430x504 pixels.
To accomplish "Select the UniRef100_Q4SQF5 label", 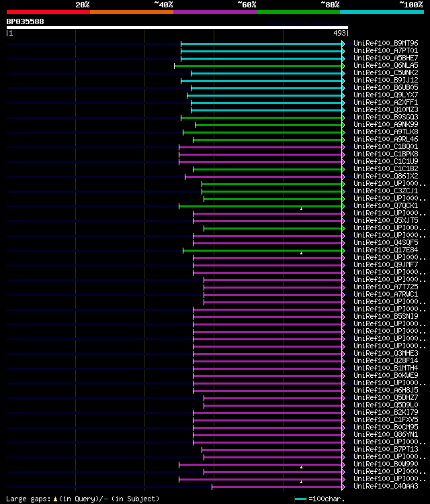I will (386, 243).
